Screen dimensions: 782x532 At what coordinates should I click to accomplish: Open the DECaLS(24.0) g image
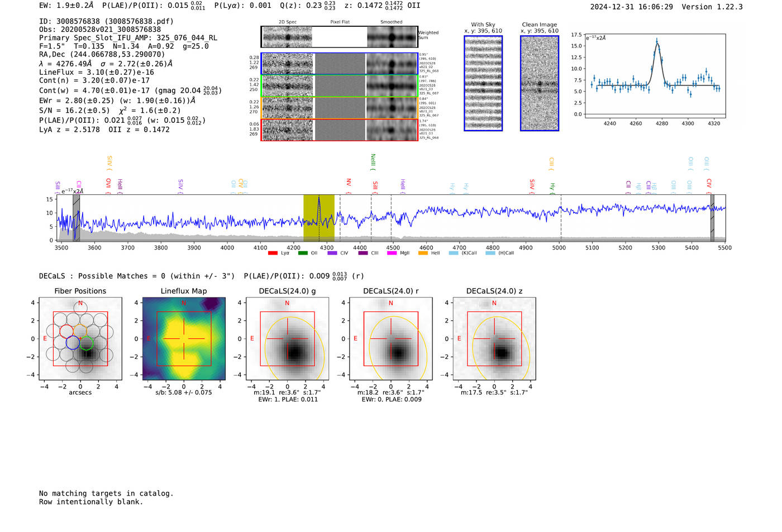(288, 339)
